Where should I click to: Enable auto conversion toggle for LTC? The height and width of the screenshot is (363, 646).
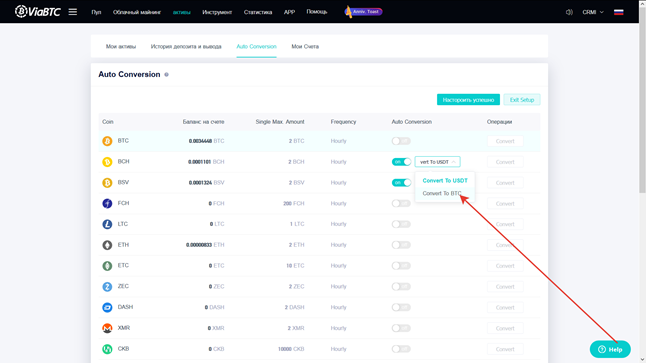[x=401, y=224]
